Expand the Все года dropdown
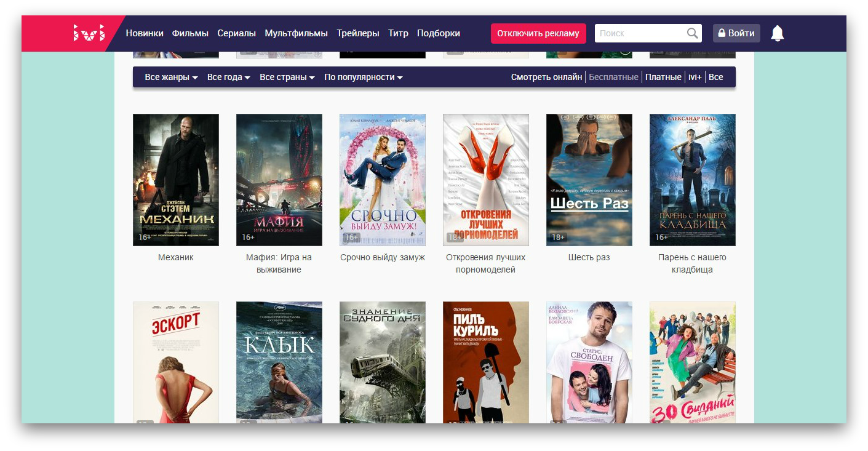The width and height of the screenshot is (868, 451). (228, 77)
